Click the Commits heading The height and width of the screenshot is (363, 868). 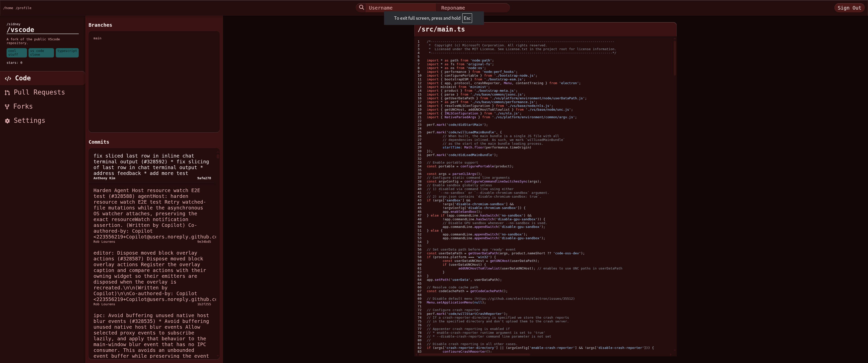[99, 142]
